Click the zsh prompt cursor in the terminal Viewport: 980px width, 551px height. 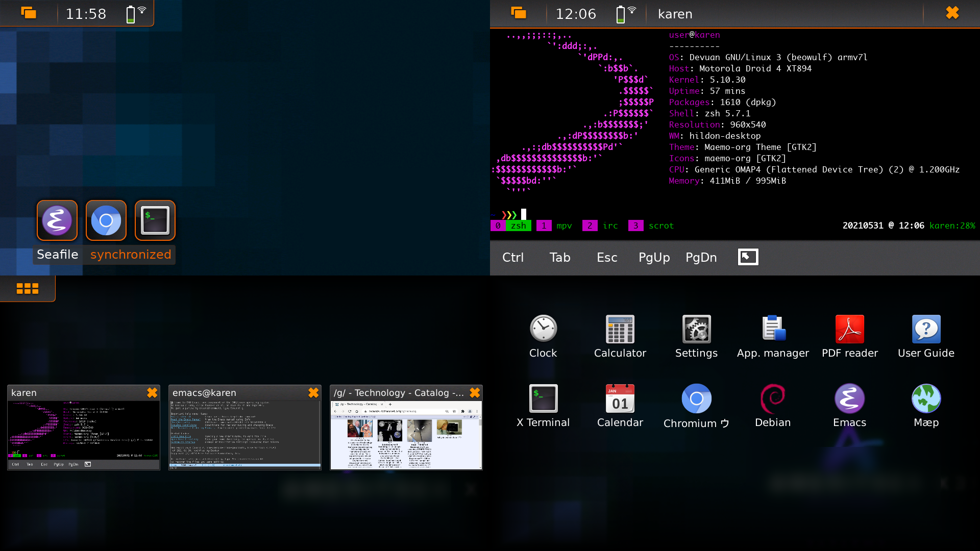pyautogui.click(x=524, y=214)
